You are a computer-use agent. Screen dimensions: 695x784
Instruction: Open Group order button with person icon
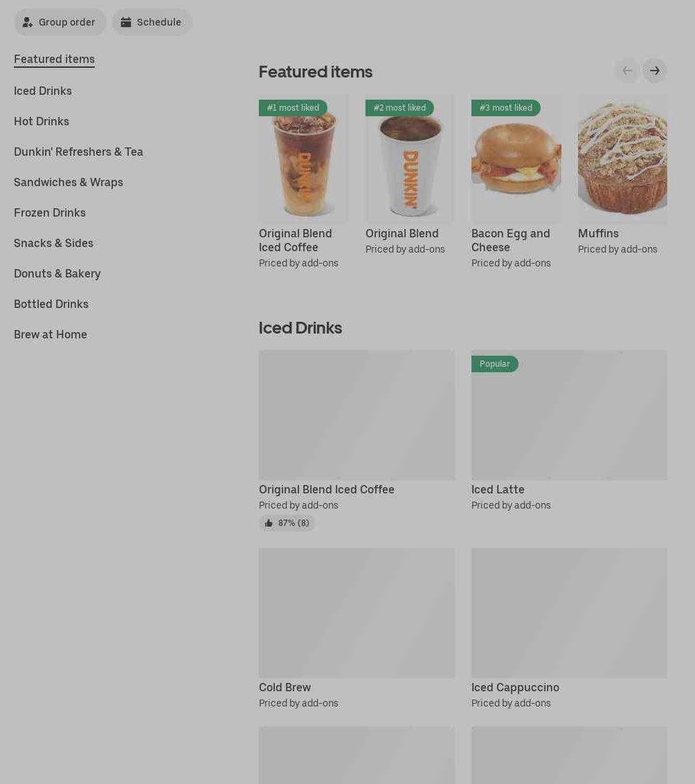point(60,22)
